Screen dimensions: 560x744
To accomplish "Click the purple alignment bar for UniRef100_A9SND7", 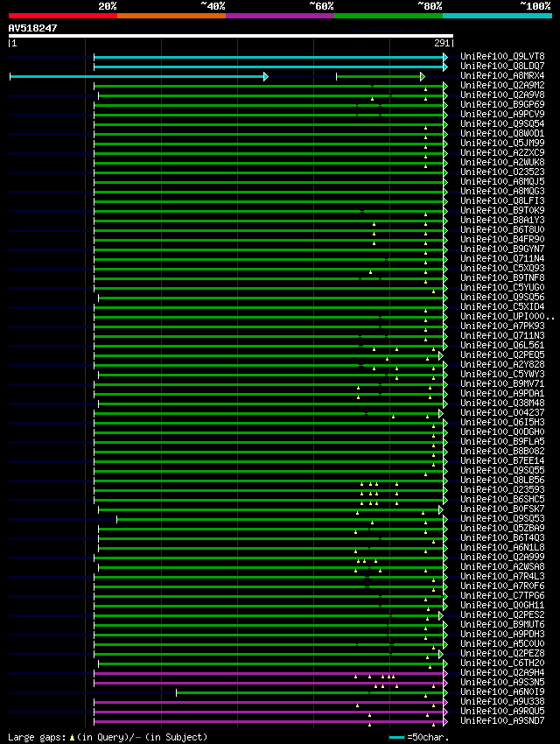I will (x=269, y=722).
